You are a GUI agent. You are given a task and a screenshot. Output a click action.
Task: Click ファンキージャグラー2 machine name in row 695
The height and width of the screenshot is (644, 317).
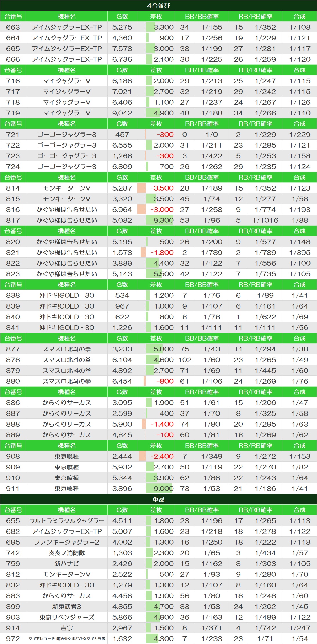pyautogui.click(x=67, y=542)
